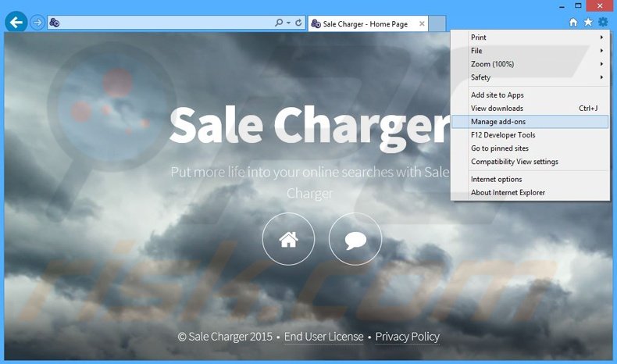Open Internet options

point(530,179)
